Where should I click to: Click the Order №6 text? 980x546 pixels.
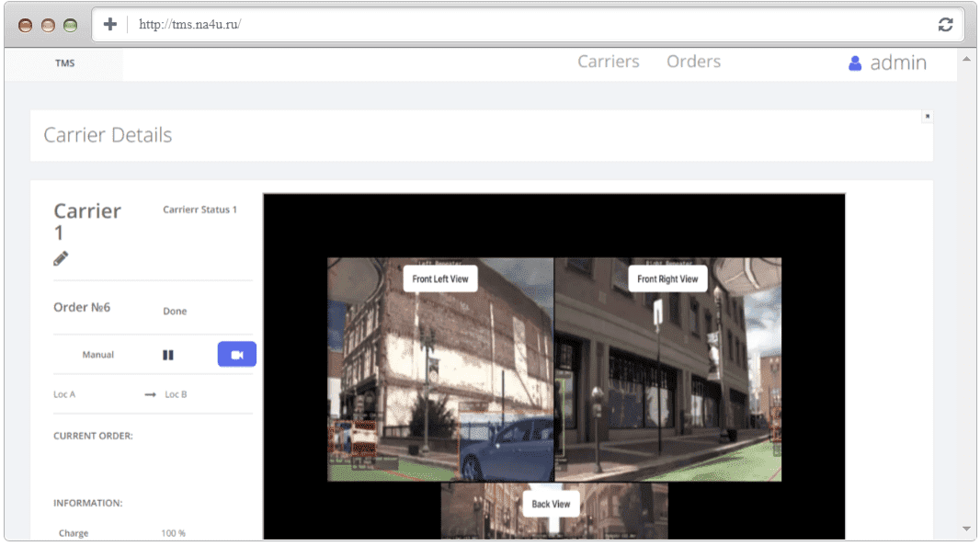[x=82, y=307]
